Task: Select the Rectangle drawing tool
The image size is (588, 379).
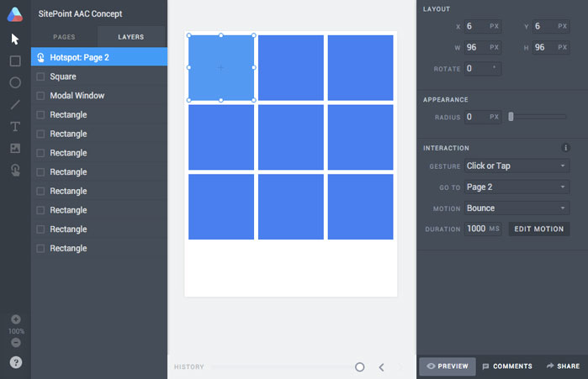Action: click(x=15, y=61)
